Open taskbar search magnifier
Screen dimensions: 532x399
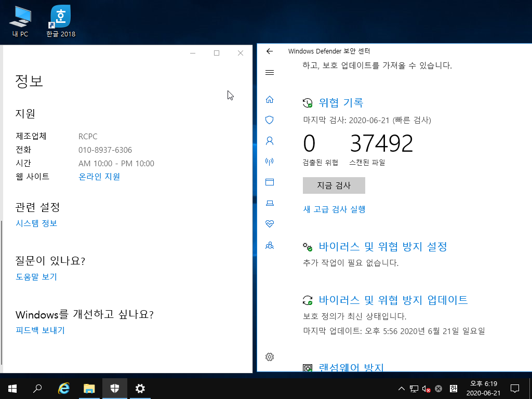tap(37, 389)
